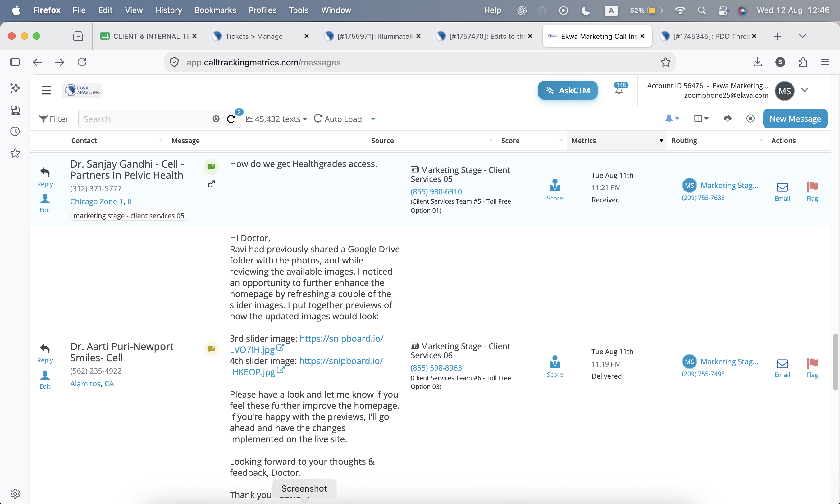Open the History menu
The width and height of the screenshot is (840, 504).
click(x=169, y=10)
